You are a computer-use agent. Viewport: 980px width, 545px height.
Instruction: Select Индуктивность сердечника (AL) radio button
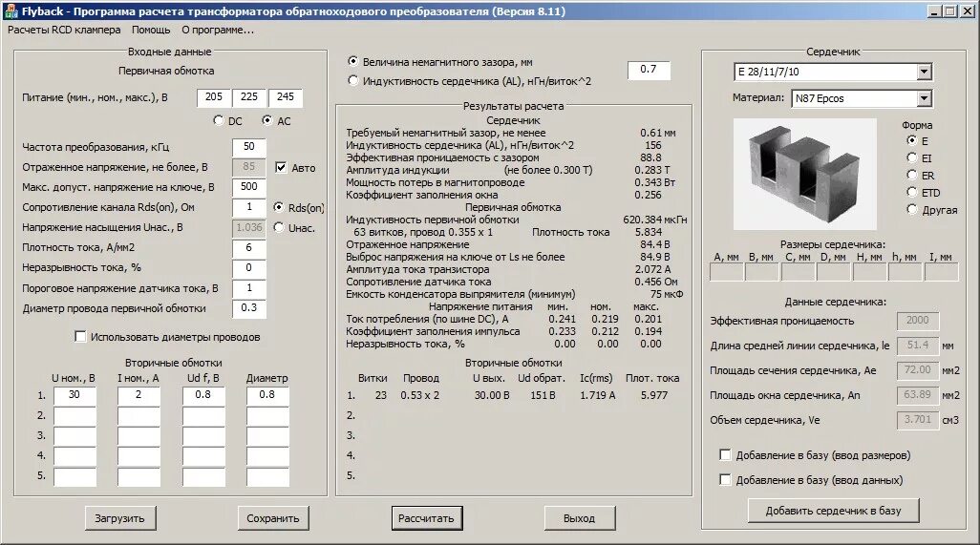353,80
